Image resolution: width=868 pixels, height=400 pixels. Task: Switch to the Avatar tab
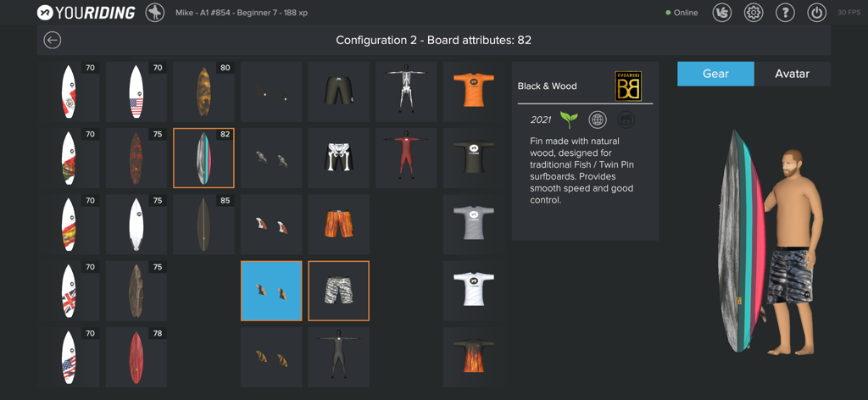[x=793, y=74]
